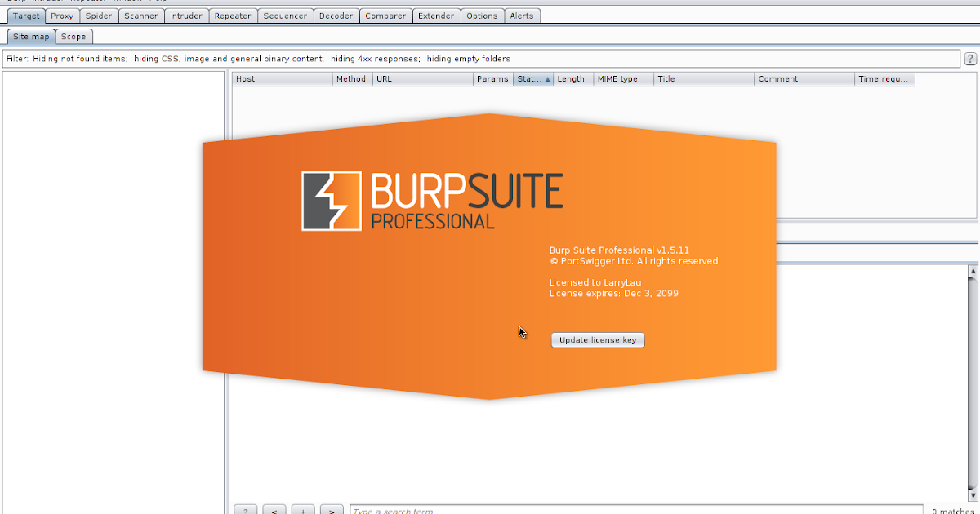Click the '0 matches' search result count
Screen dimensions: 980x514
(x=953, y=511)
